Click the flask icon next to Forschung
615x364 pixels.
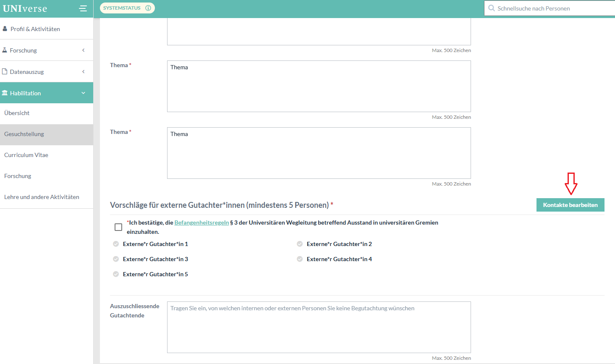(5, 50)
